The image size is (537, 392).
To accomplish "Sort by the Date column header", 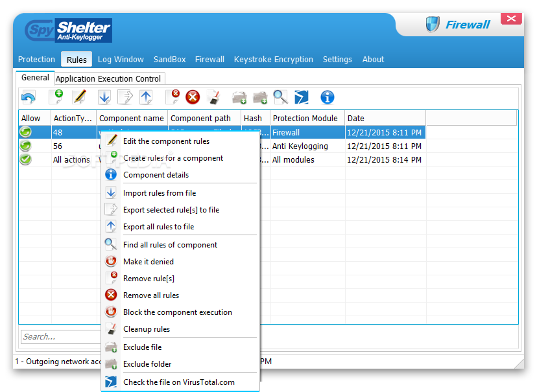I will pyautogui.click(x=385, y=119).
